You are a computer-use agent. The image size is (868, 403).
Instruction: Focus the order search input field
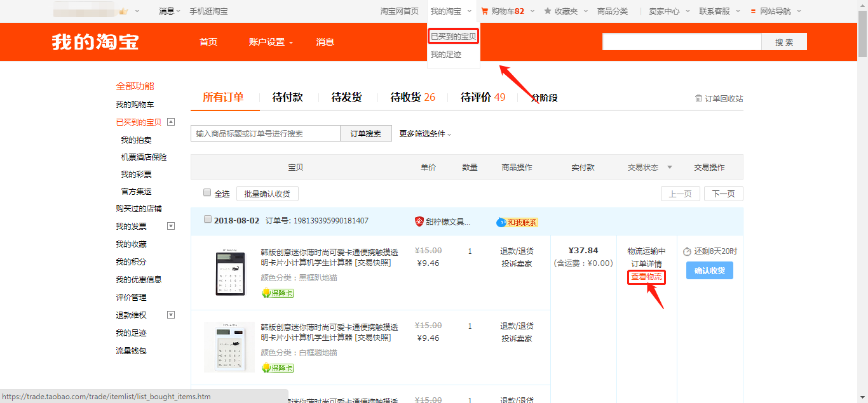266,133
